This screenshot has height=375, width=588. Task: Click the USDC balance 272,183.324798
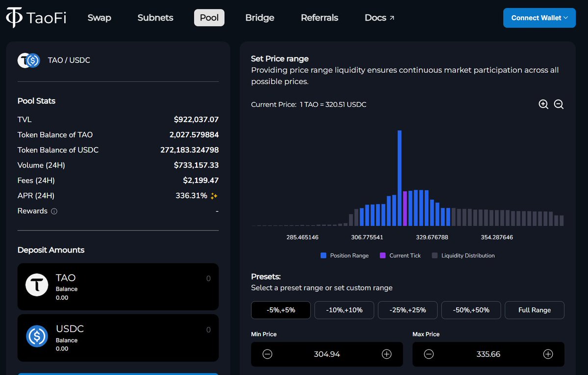coord(189,150)
